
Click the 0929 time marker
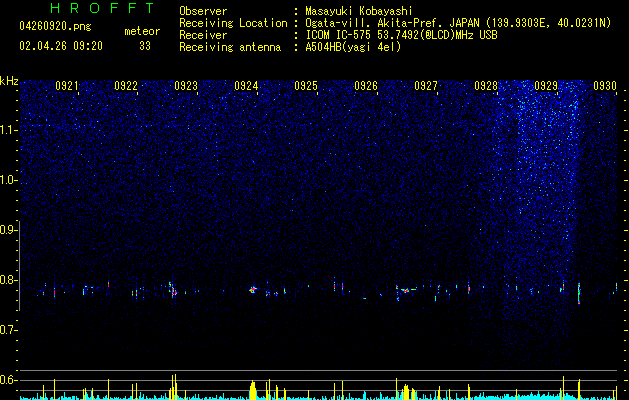pyautogui.click(x=546, y=86)
